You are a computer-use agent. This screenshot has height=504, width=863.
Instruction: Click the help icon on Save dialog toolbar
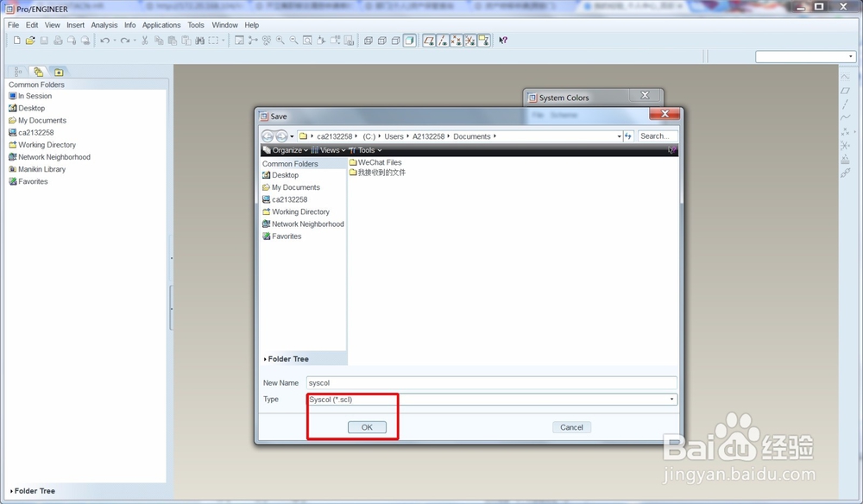coord(671,150)
